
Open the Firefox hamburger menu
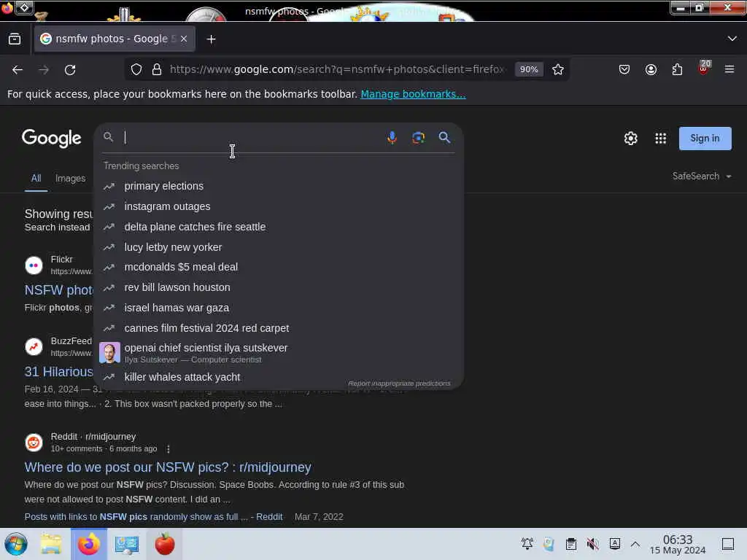[729, 69]
